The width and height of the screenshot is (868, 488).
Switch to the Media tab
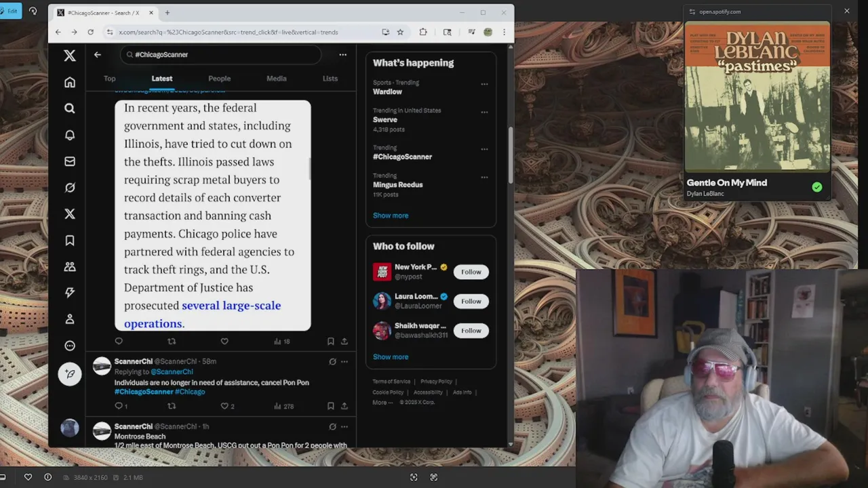coord(277,79)
